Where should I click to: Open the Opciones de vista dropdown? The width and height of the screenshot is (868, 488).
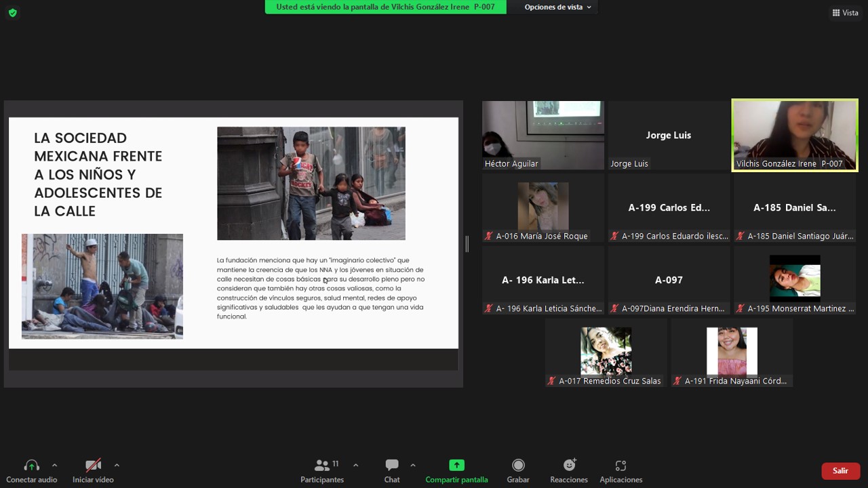point(558,7)
